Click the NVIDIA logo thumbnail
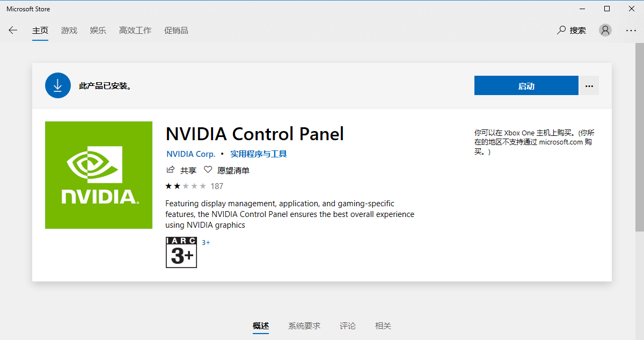 coord(99,175)
